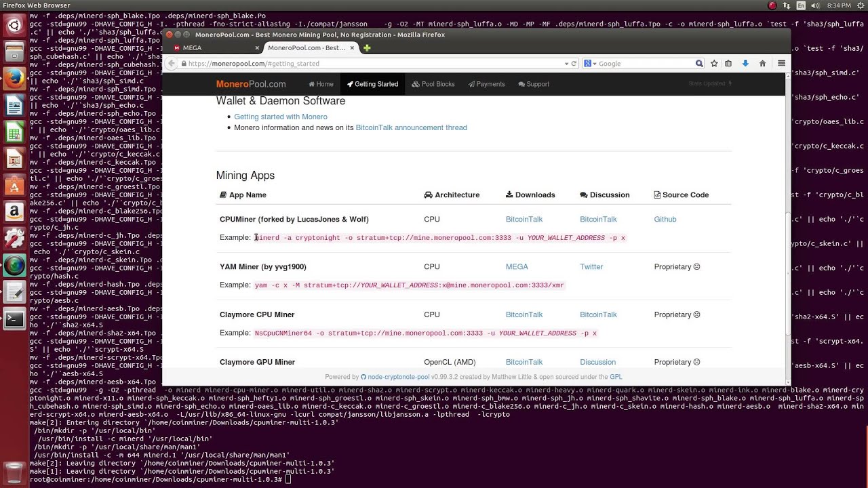The image size is (868, 488).
Task: Open search engine selector dropdown
Action: pos(590,63)
